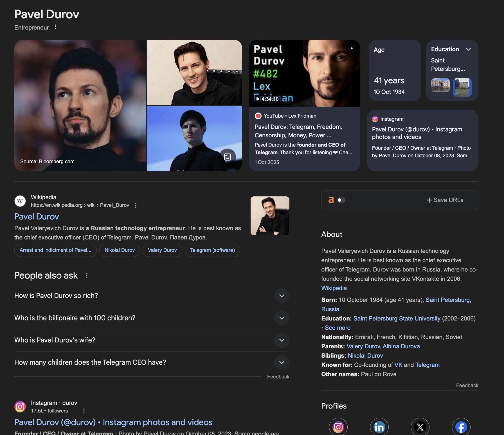Open the Valery Durov parent link in About
Screen dimensions: 504x435
[363, 346]
